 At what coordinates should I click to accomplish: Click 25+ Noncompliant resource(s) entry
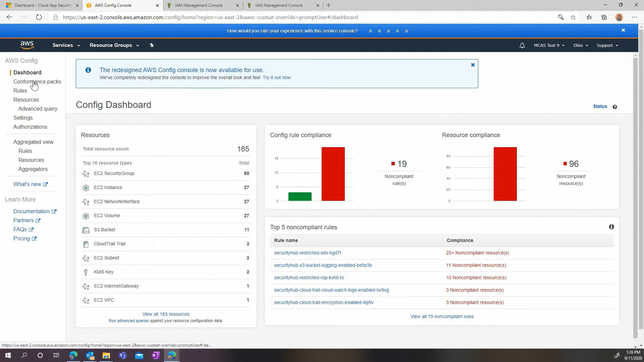(x=477, y=253)
